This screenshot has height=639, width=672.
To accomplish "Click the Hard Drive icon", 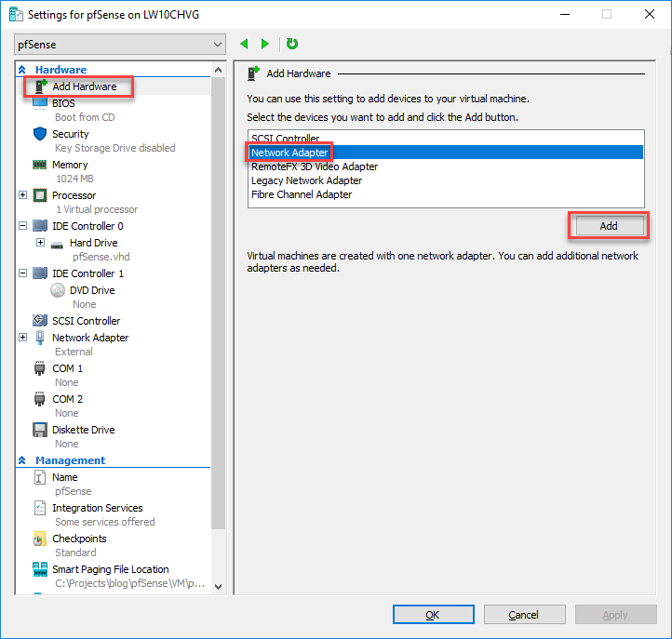I will pyautogui.click(x=57, y=245).
